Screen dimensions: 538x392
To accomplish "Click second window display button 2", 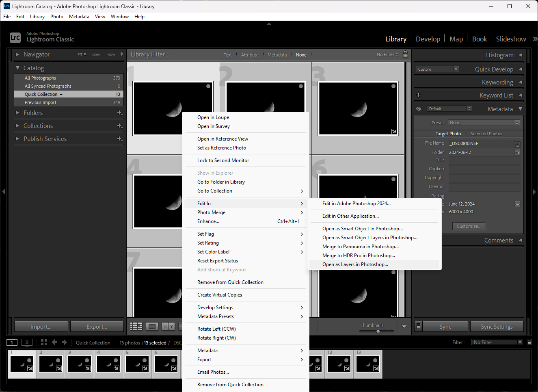I will [27, 342].
